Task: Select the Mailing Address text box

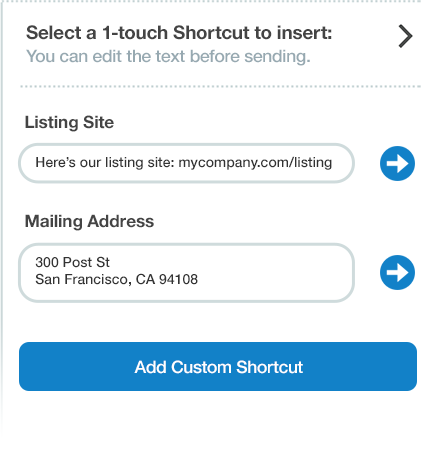Action: pyautogui.click(x=186, y=273)
